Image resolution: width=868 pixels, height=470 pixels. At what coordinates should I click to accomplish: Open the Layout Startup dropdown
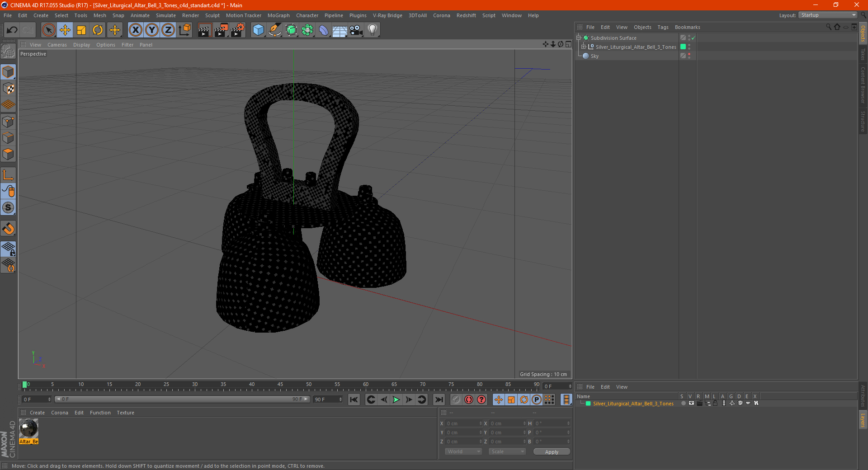coord(828,15)
